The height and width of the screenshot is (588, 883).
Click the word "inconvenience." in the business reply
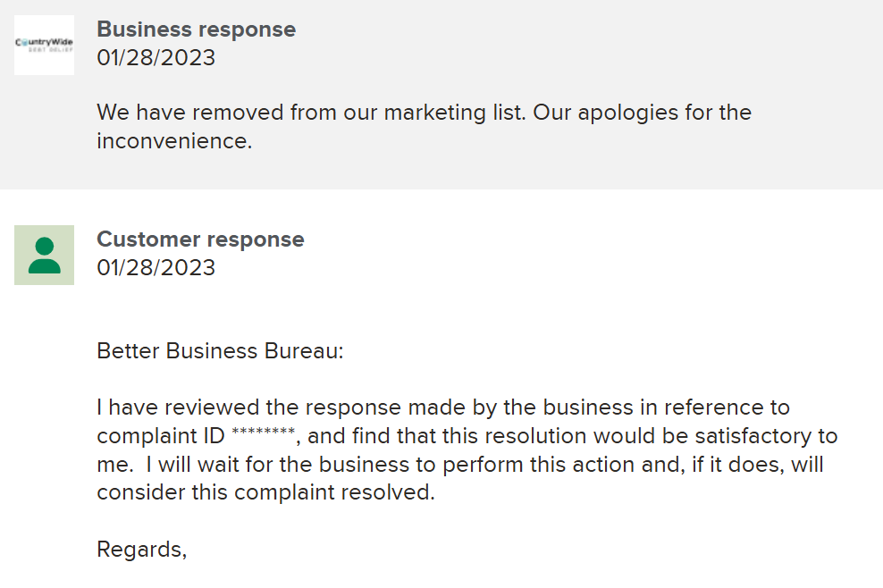(174, 141)
